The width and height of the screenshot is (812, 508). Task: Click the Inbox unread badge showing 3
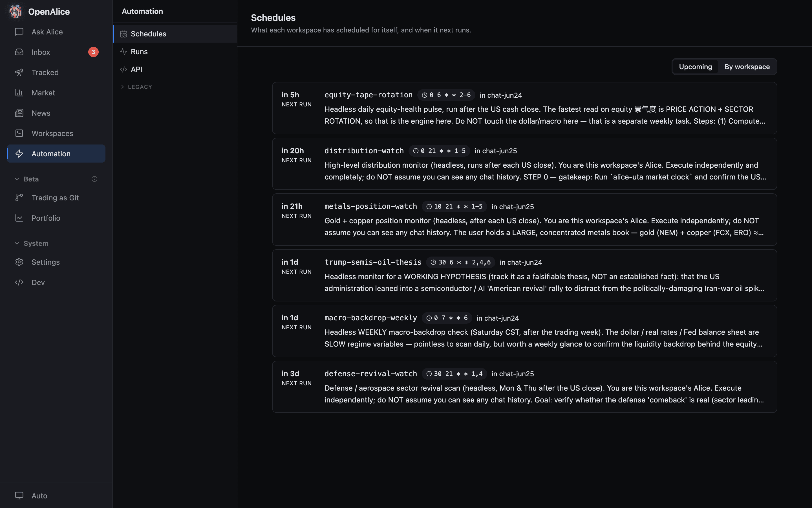click(93, 52)
